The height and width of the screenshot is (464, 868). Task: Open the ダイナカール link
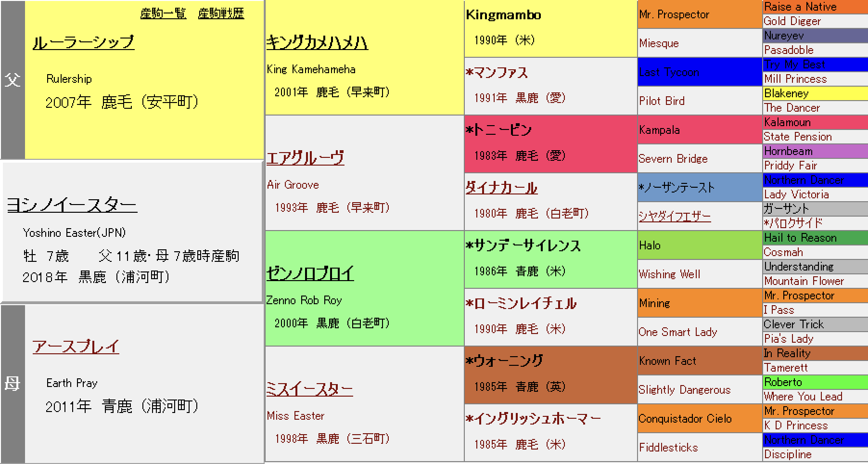coord(501,188)
